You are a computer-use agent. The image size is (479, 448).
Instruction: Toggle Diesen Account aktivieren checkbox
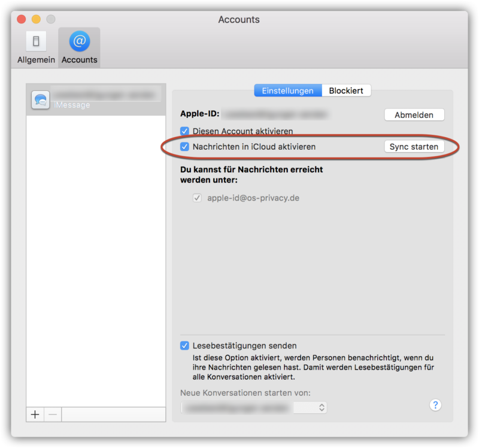(184, 131)
